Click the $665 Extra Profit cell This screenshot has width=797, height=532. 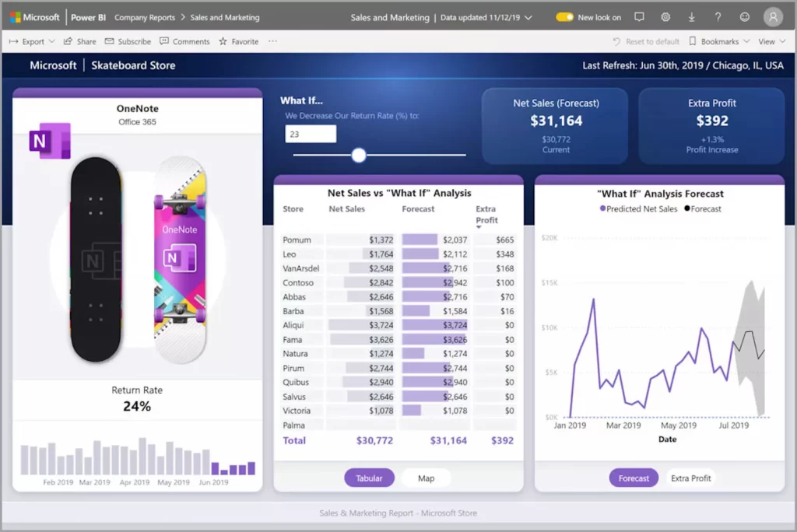pyautogui.click(x=504, y=240)
